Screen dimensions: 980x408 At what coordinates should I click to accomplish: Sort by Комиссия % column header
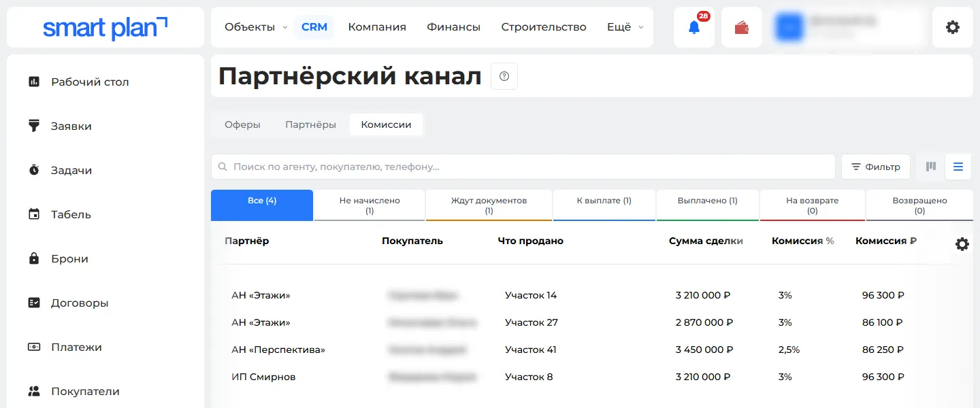pos(803,241)
